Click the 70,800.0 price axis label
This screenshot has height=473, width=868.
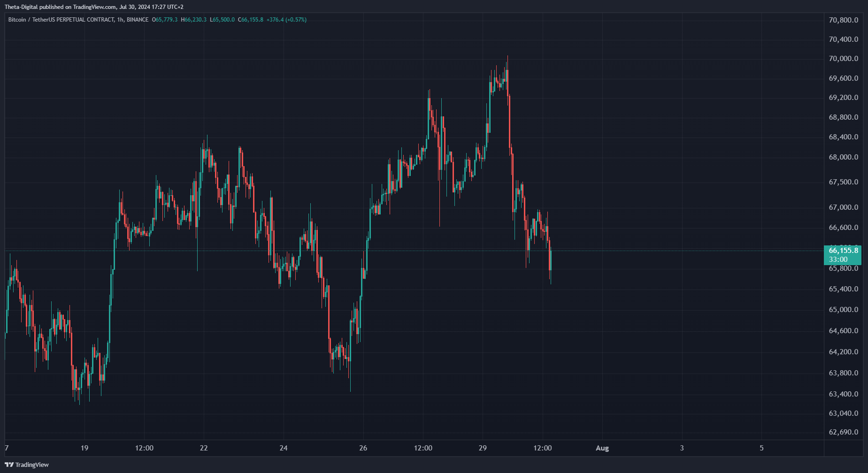844,20
